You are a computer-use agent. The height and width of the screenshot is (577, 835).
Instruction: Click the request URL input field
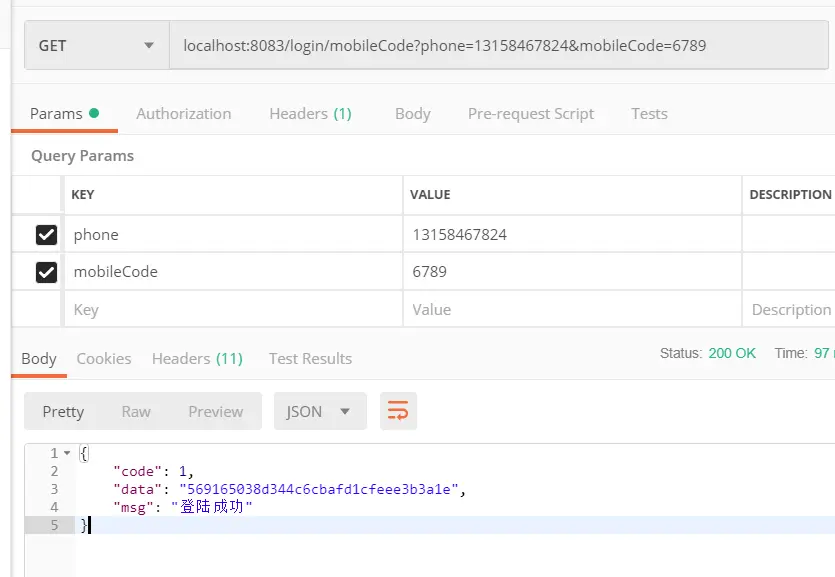pos(500,46)
